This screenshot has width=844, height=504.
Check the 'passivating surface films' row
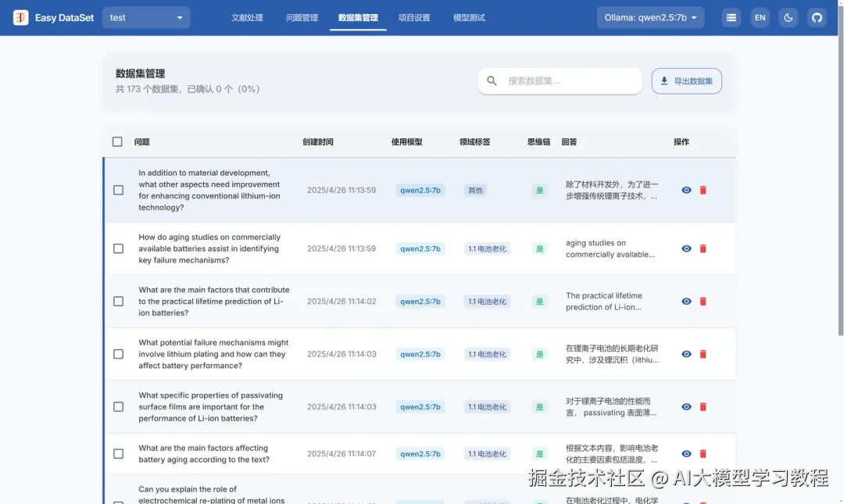pos(119,407)
